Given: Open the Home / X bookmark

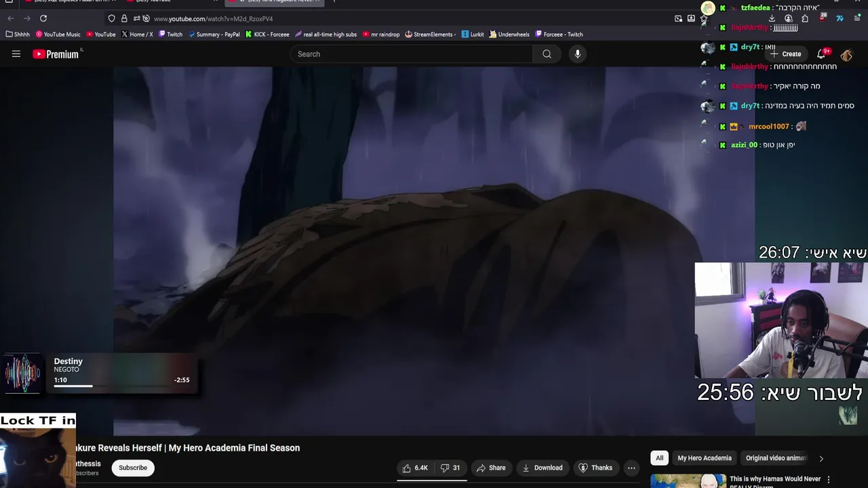Looking at the screenshot, I should [x=137, y=35].
